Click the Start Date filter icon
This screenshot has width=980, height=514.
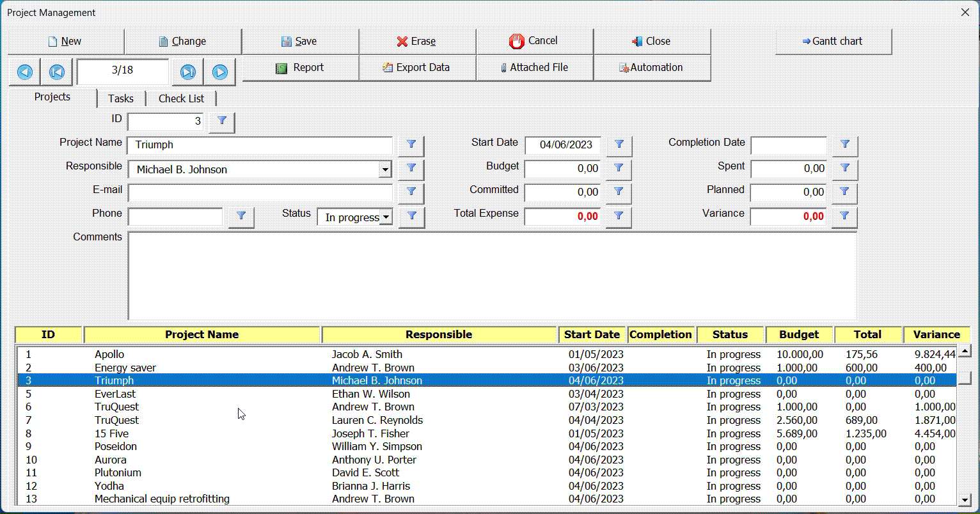(619, 145)
